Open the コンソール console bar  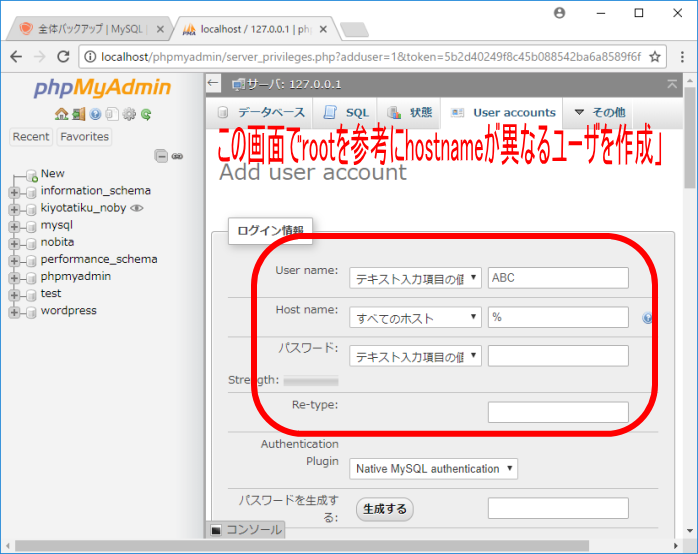point(246,530)
